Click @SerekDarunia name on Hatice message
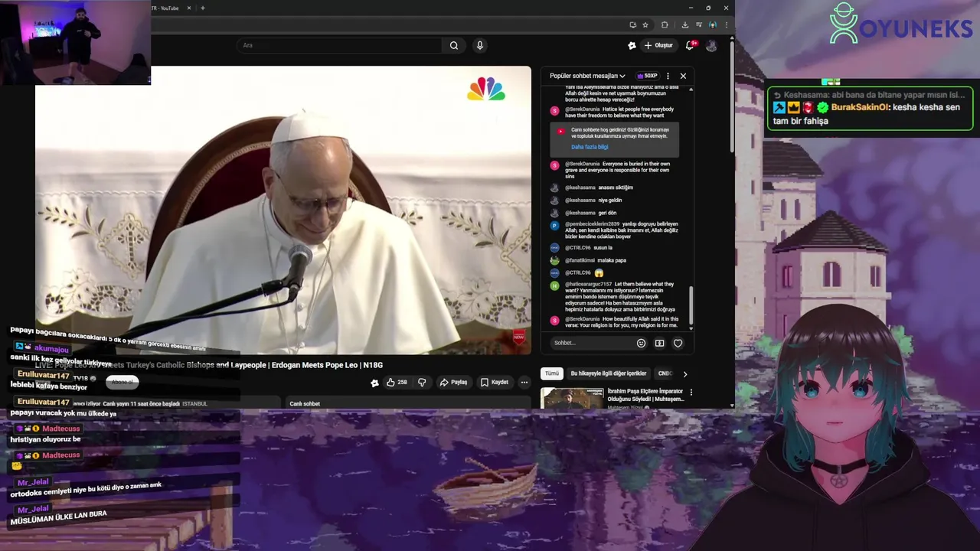This screenshot has height=551, width=980. (x=583, y=109)
